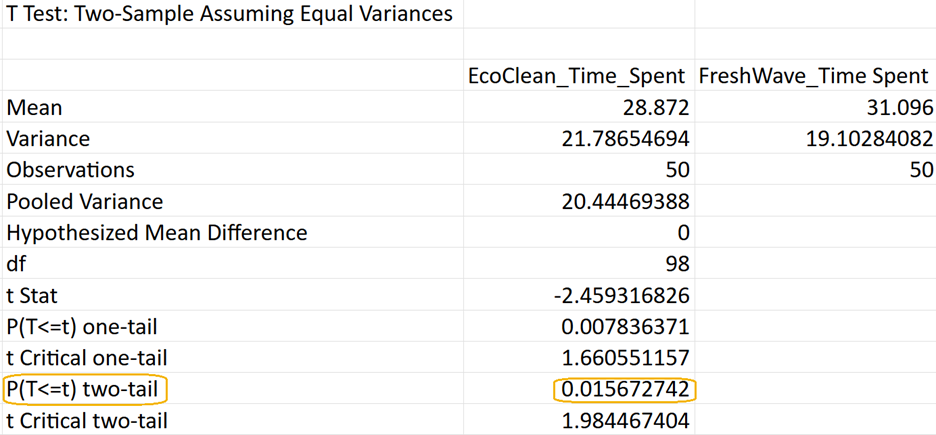Select the FreshWave_Time Spent header cell
Image resolution: width=936 pixels, height=435 pixels.
[815, 76]
